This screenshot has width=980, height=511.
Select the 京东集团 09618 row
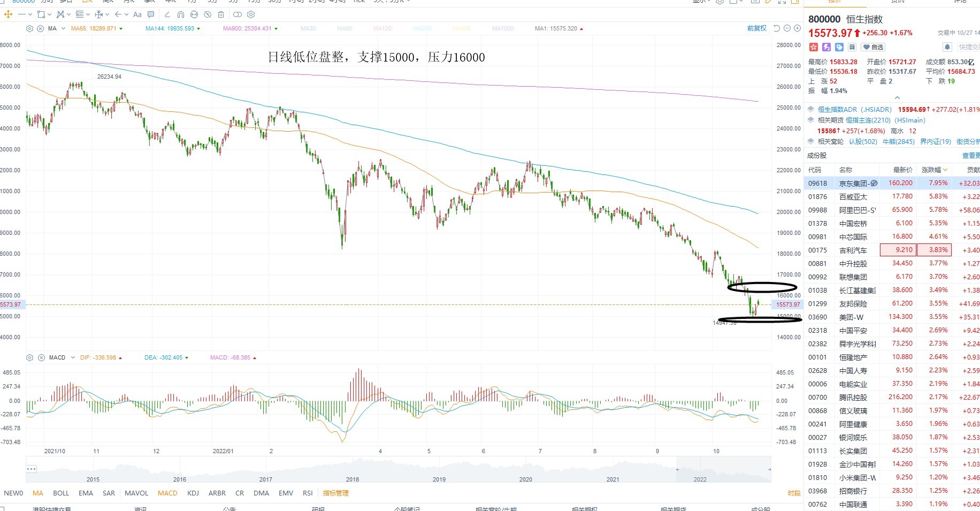click(x=892, y=183)
